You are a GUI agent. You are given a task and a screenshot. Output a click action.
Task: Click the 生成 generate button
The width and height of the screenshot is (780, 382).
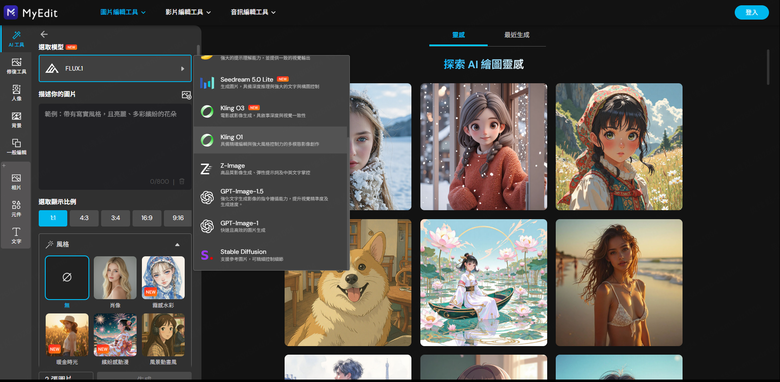[x=144, y=377]
